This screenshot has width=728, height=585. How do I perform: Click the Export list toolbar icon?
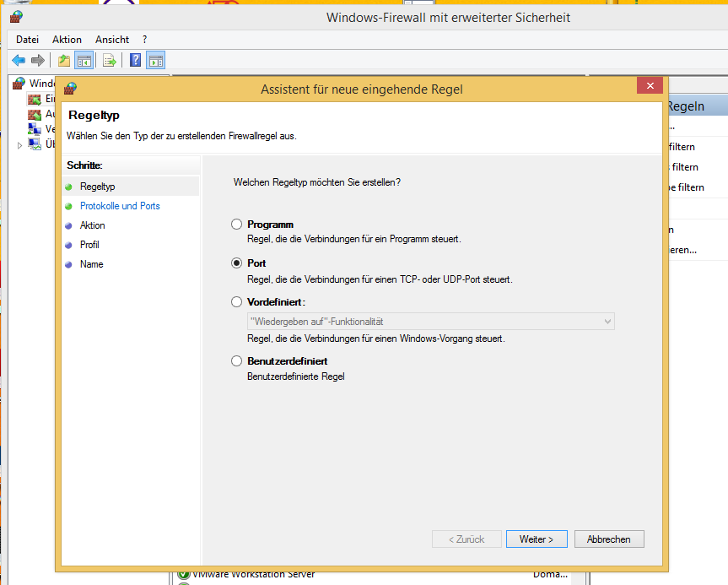(110, 61)
